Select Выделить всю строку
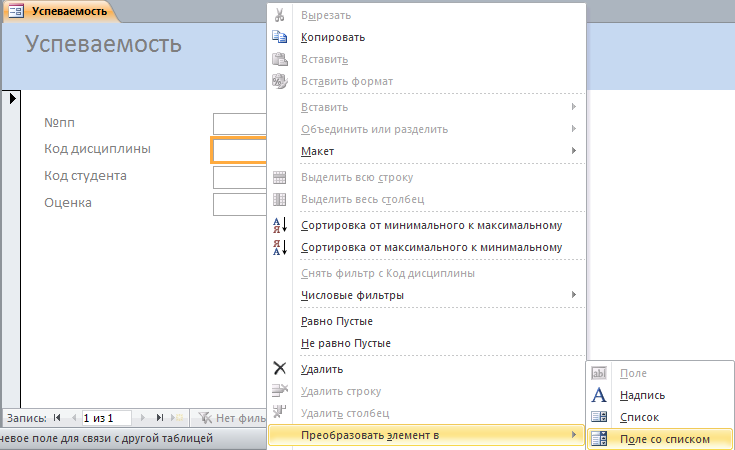 click(427, 177)
